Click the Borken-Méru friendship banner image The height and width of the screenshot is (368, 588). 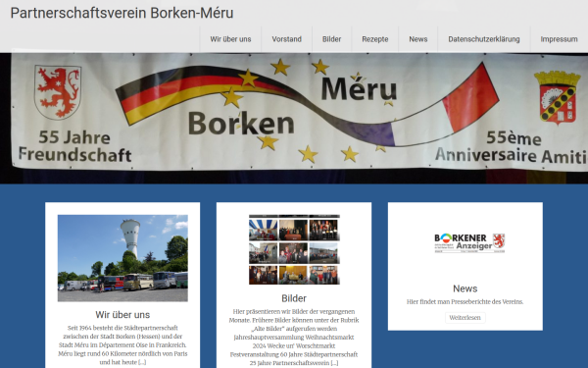pos(294,118)
